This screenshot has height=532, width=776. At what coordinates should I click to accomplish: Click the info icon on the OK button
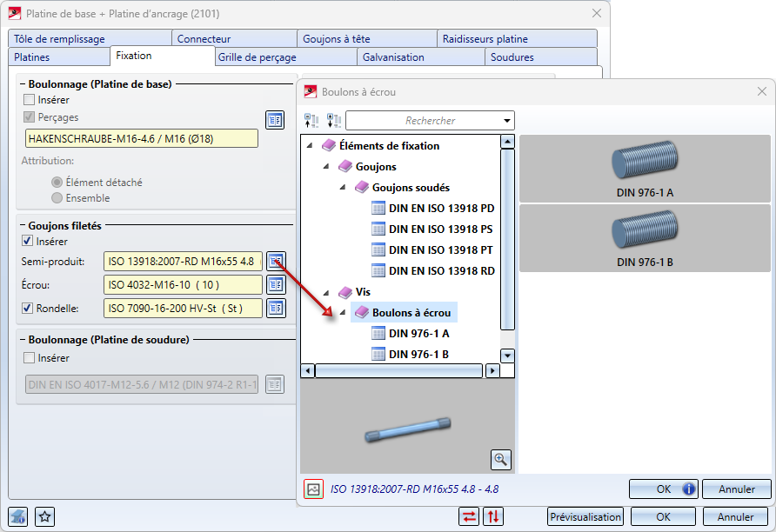tap(688, 489)
